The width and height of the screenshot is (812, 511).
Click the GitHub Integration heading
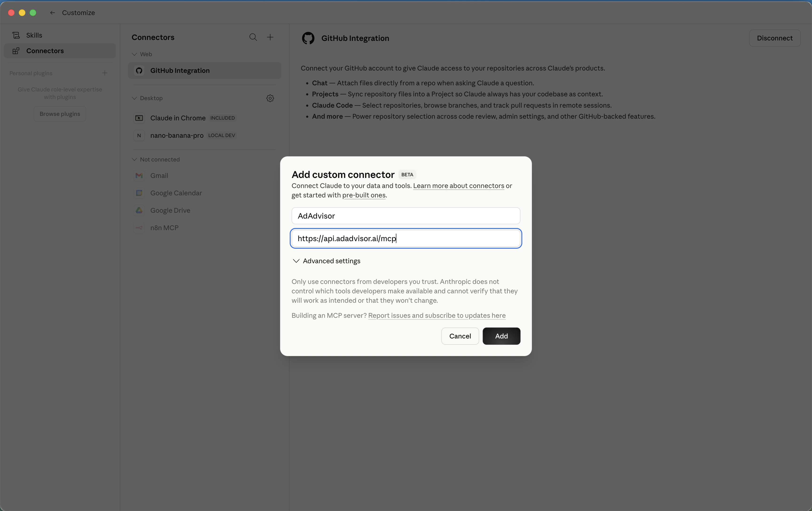click(355, 38)
